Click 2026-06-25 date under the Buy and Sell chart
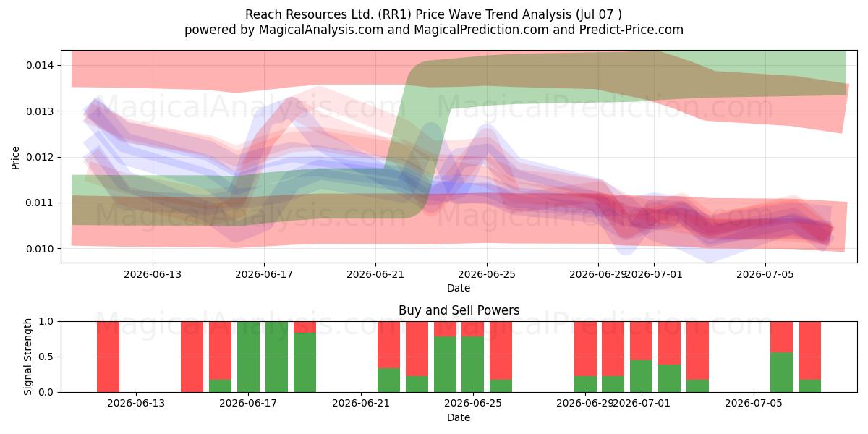 (x=472, y=404)
